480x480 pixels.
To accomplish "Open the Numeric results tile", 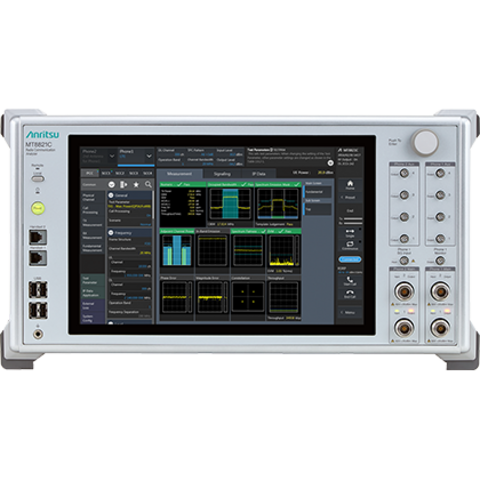I will tap(182, 204).
